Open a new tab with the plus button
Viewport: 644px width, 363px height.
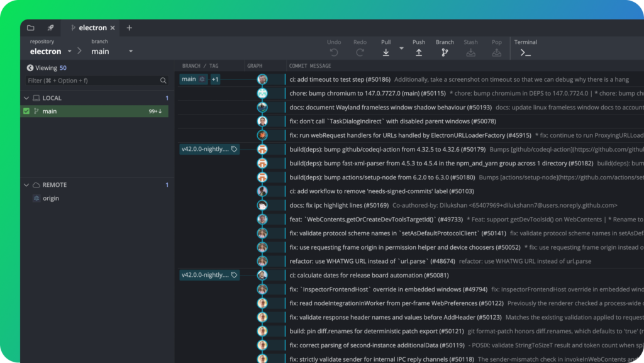point(130,28)
